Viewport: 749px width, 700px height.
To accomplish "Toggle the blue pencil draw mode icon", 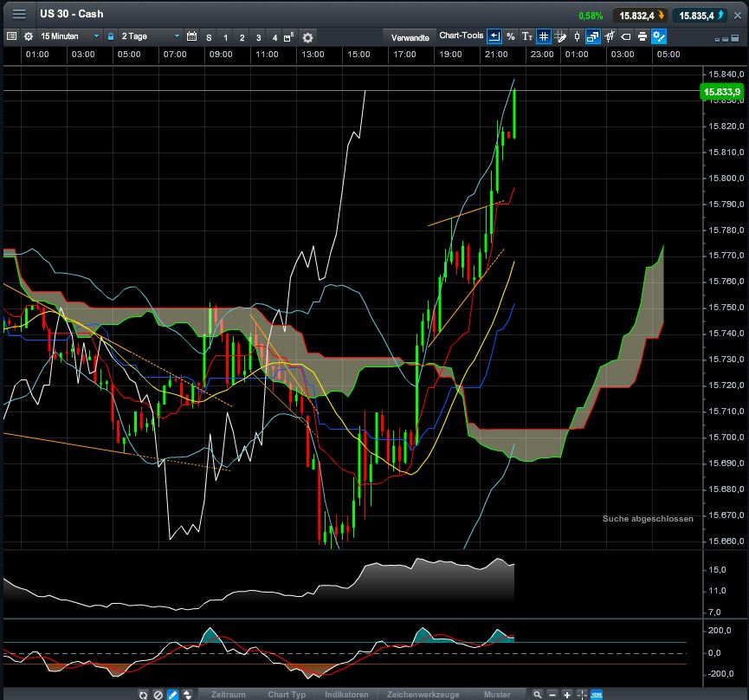I will (x=172, y=695).
